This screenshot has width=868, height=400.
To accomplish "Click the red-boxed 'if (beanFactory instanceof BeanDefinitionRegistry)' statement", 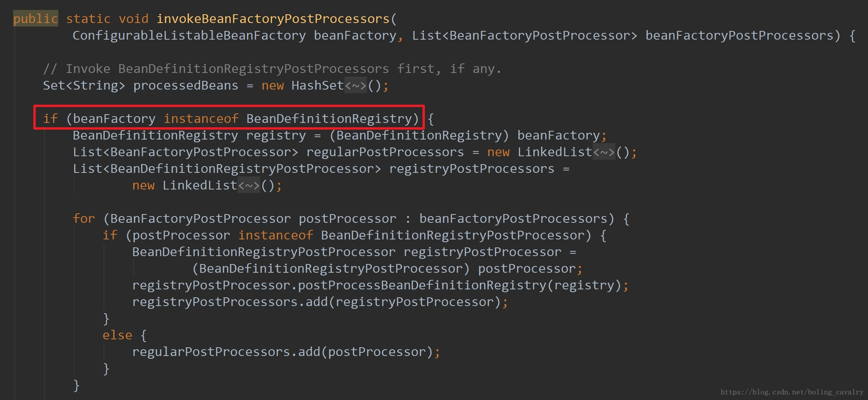I will pos(229,119).
